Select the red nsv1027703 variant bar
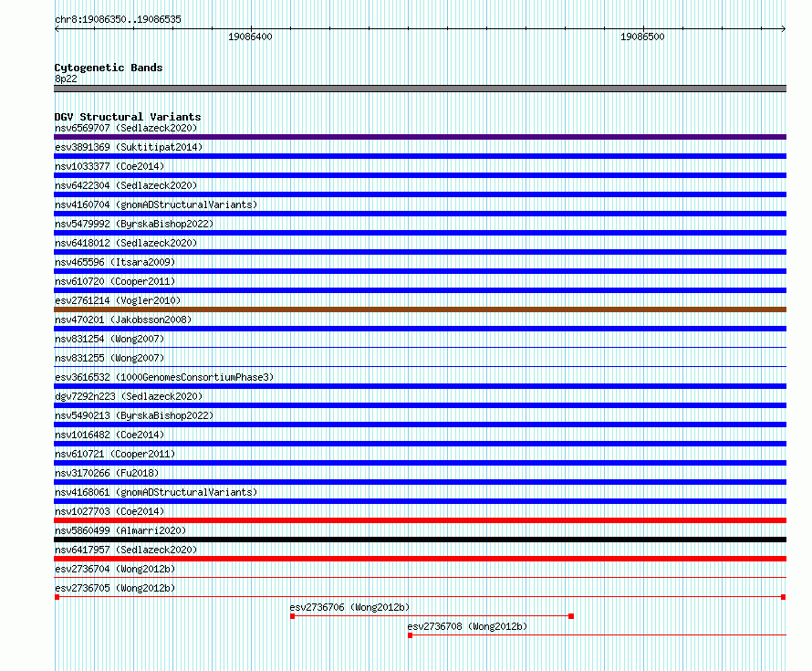This screenshot has width=812, height=671. coord(420,520)
